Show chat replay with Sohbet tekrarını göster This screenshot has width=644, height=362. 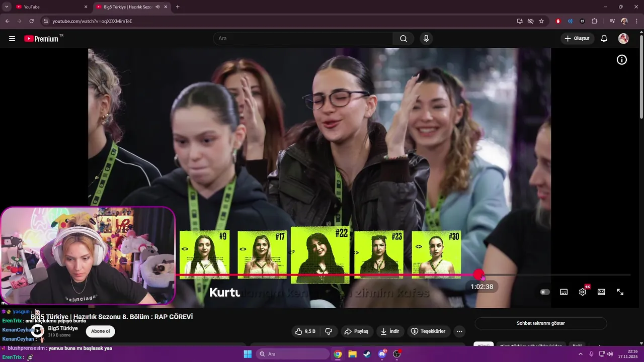(x=541, y=323)
